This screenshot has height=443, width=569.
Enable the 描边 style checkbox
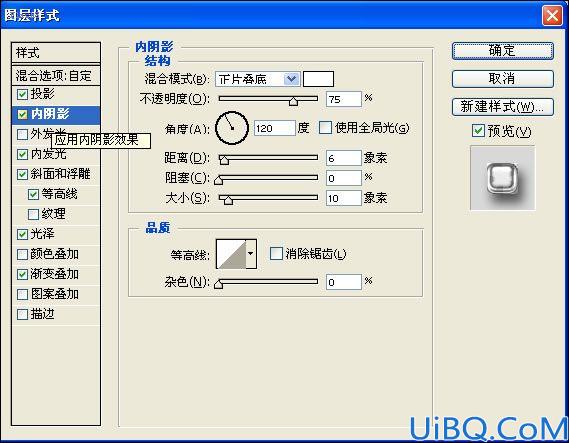point(22,314)
